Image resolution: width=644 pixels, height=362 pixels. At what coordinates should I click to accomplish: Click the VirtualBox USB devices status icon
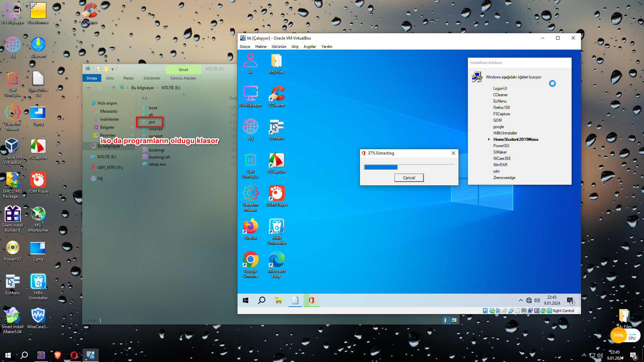pyautogui.click(x=511, y=311)
